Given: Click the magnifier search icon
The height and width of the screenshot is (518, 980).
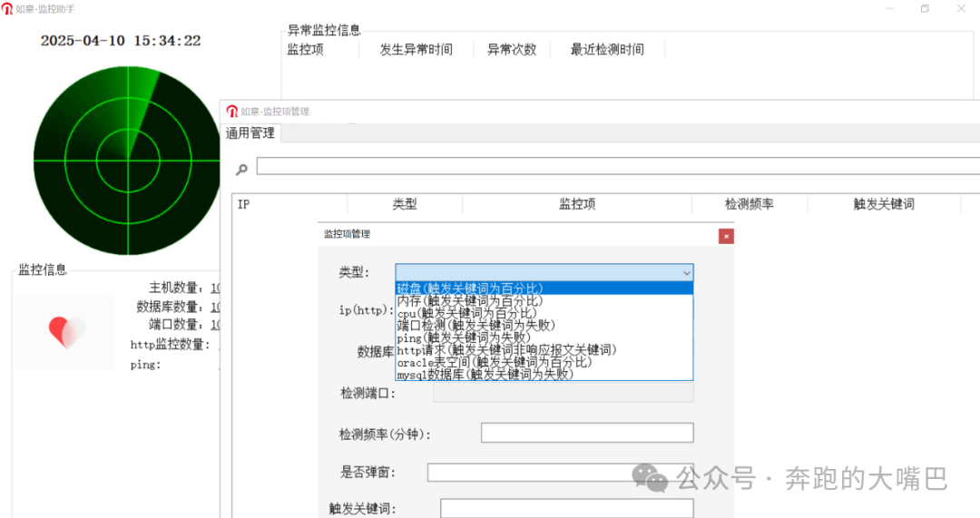Looking at the screenshot, I should click(241, 169).
